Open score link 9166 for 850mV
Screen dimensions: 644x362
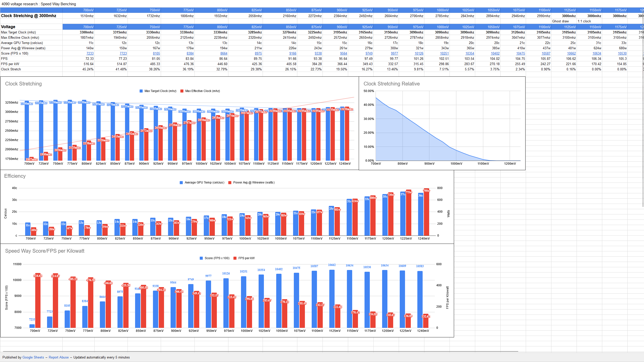pos(293,53)
